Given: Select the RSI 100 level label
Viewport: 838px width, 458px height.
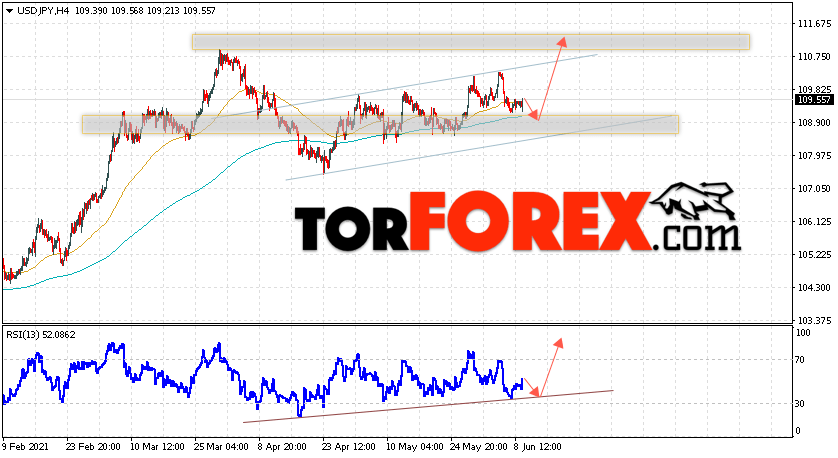Looking at the screenshot, I should pos(803,333).
